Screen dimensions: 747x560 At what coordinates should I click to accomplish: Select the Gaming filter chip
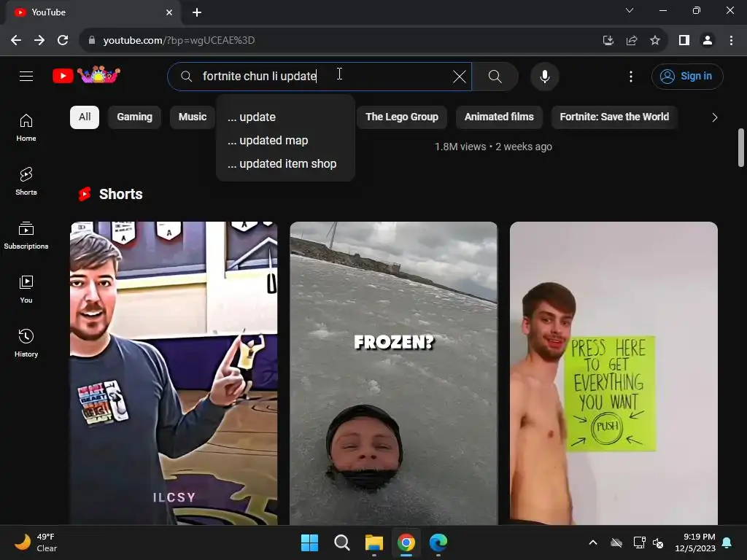pos(134,117)
